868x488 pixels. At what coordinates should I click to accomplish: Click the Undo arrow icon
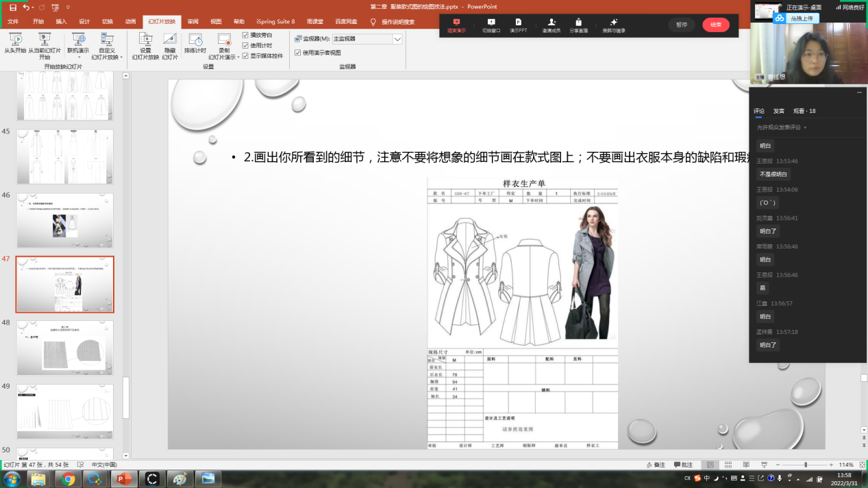pos(27,7)
